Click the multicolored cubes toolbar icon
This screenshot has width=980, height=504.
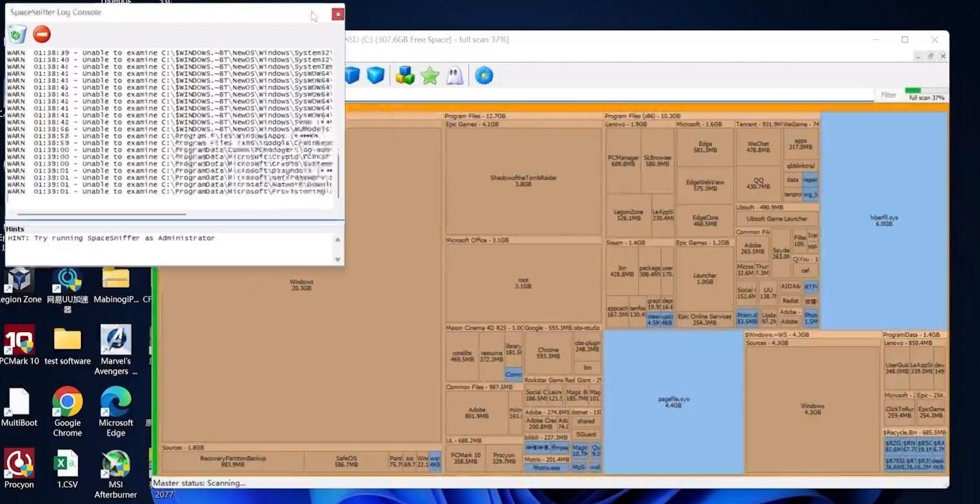(405, 75)
